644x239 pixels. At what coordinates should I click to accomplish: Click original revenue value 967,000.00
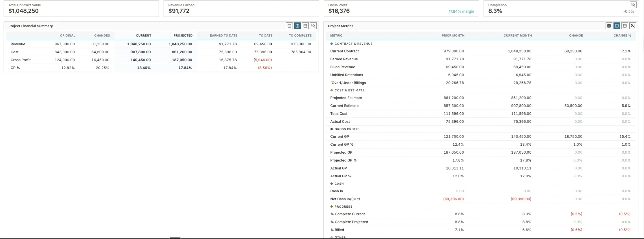click(64, 44)
